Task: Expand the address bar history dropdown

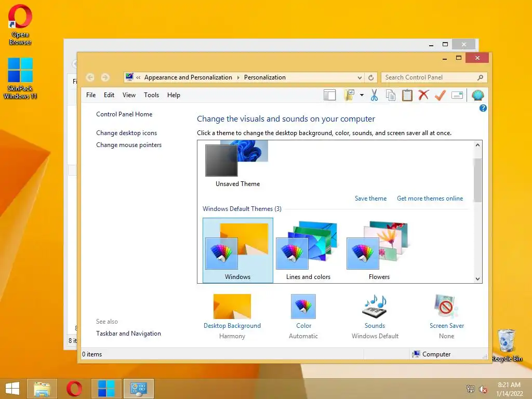Action: point(360,78)
